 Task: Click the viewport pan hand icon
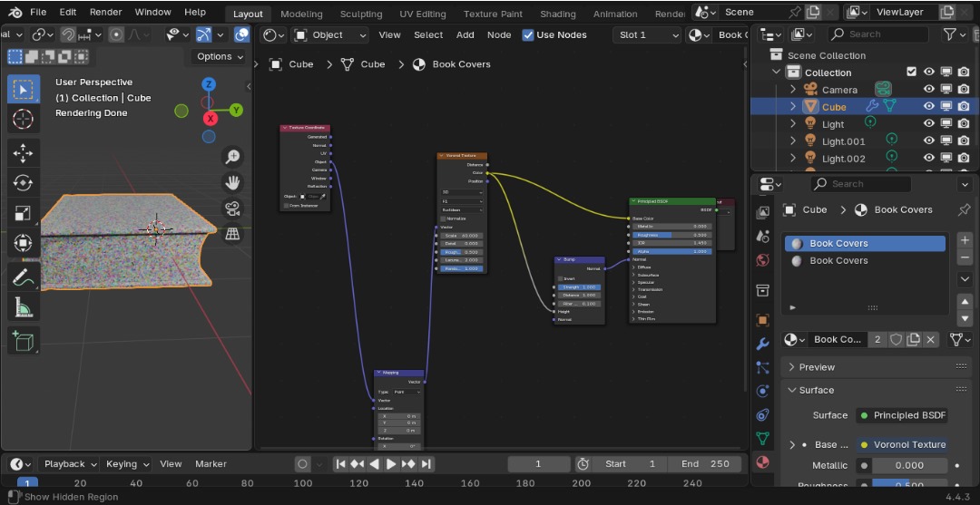(x=232, y=182)
